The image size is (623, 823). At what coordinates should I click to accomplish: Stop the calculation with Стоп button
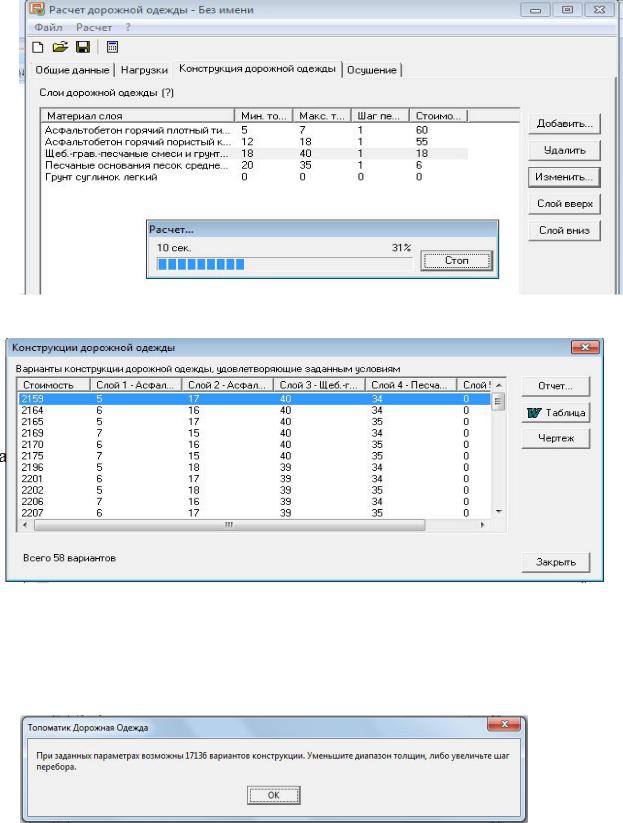coord(457,260)
